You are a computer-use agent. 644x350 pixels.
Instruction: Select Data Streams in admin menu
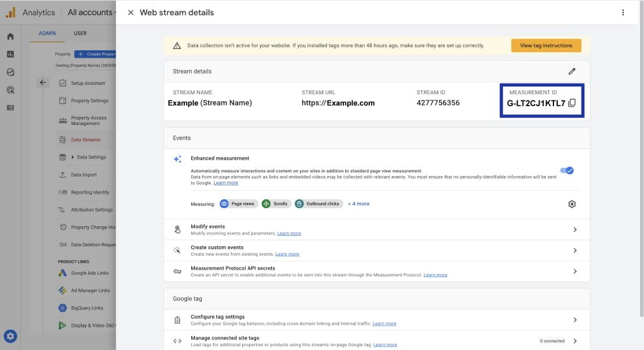[86, 139]
